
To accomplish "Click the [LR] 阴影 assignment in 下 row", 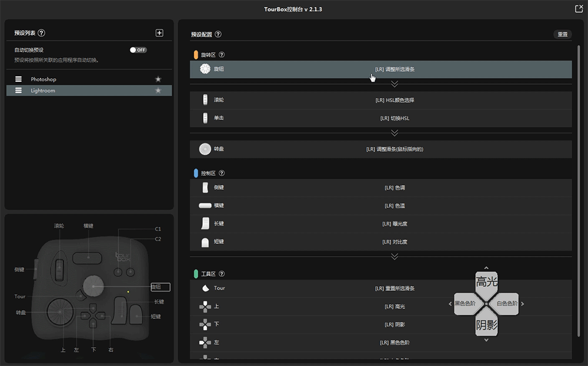I will [395, 324].
